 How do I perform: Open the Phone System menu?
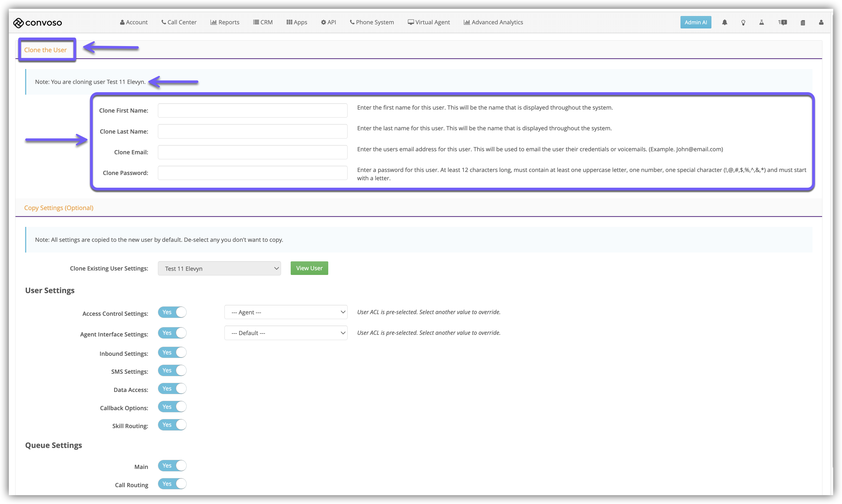372,22
